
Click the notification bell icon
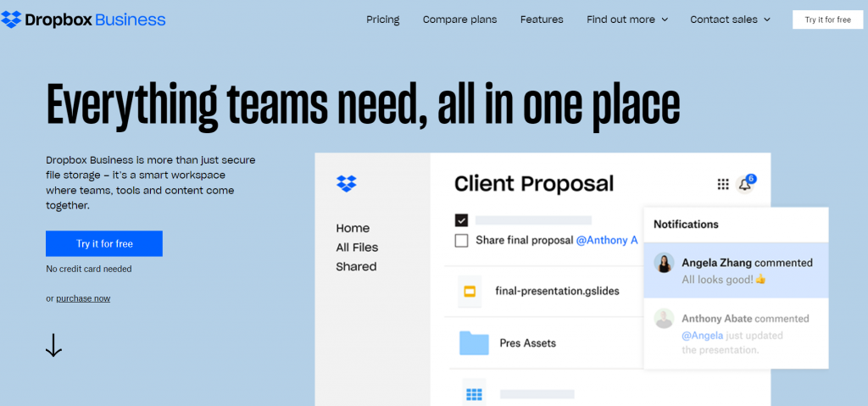pos(745,185)
